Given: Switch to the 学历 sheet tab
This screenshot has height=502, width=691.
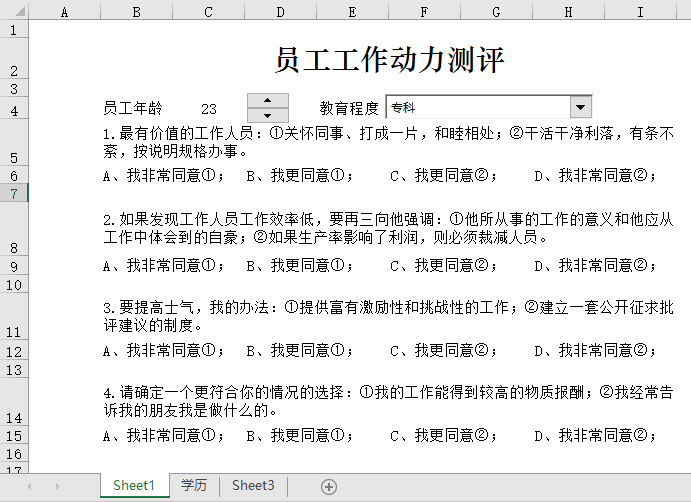Looking at the screenshot, I should pyautogui.click(x=194, y=486).
